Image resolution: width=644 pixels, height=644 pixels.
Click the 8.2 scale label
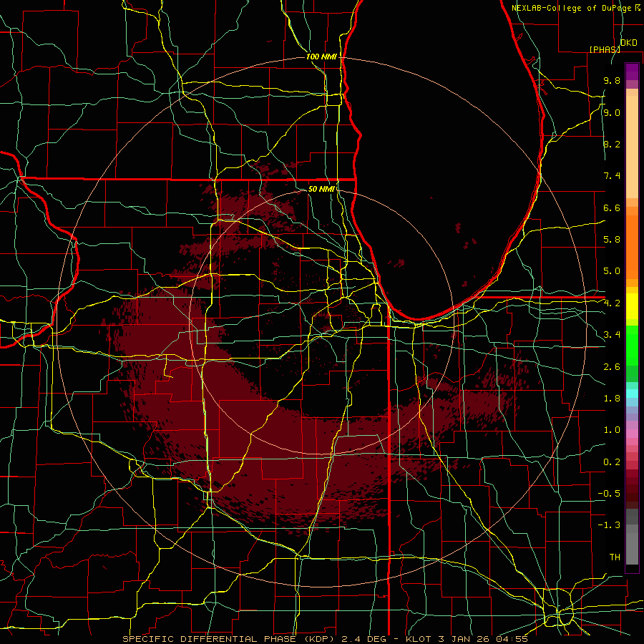pyautogui.click(x=612, y=144)
